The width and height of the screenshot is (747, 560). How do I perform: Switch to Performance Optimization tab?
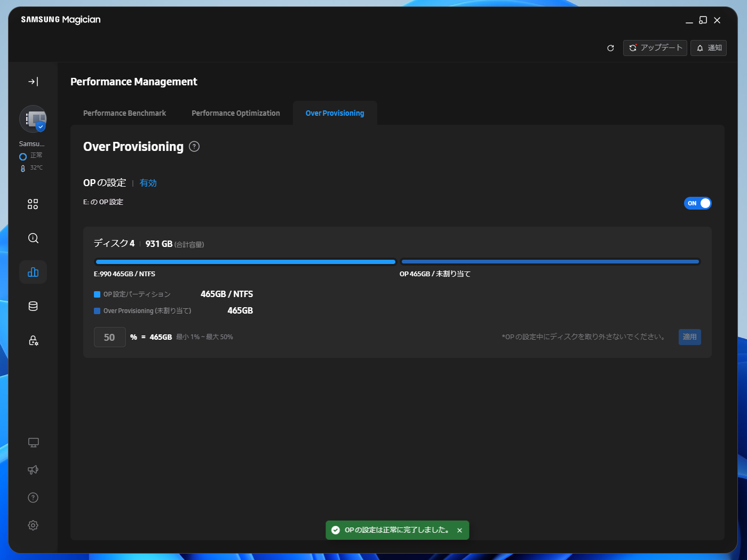(x=236, y=113)
